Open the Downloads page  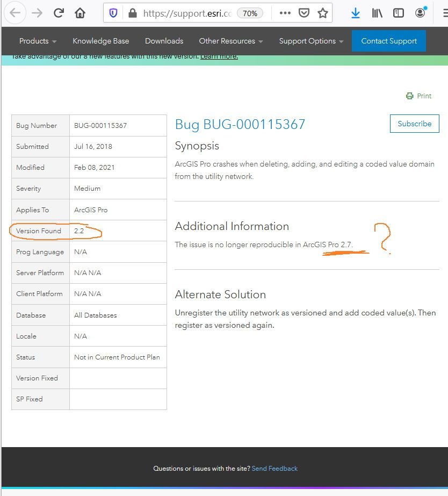(x=164, y=41)
